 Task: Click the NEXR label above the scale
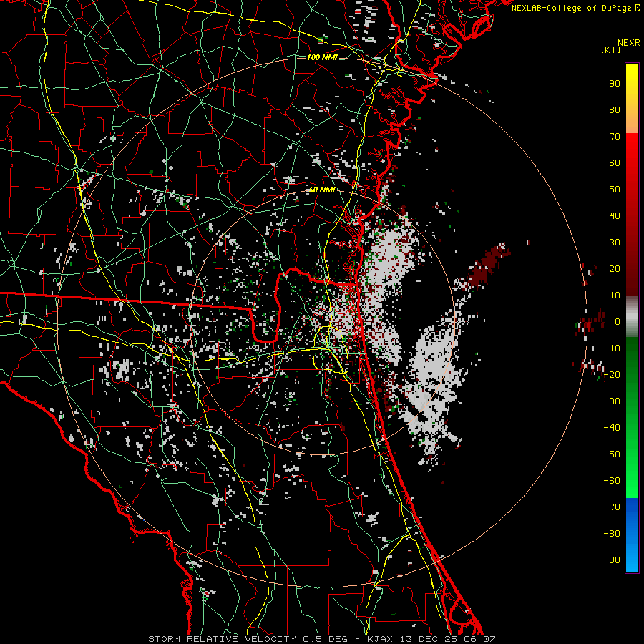point(629,43)
